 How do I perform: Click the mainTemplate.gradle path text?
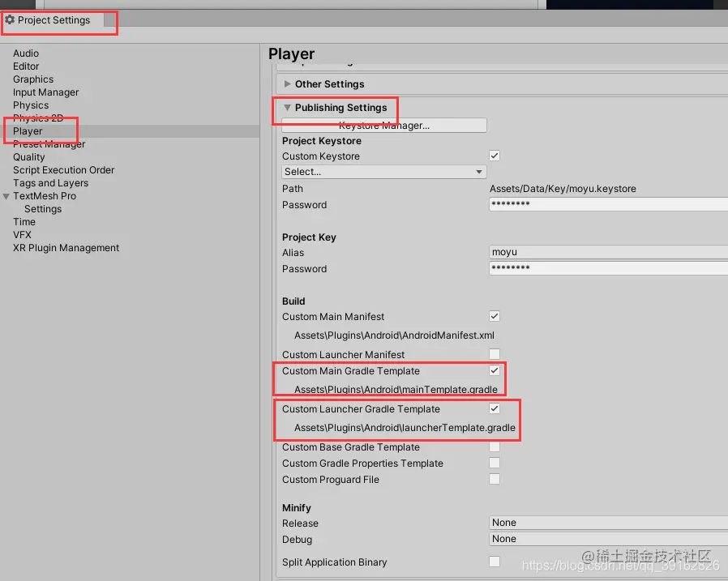coord(396,390)
